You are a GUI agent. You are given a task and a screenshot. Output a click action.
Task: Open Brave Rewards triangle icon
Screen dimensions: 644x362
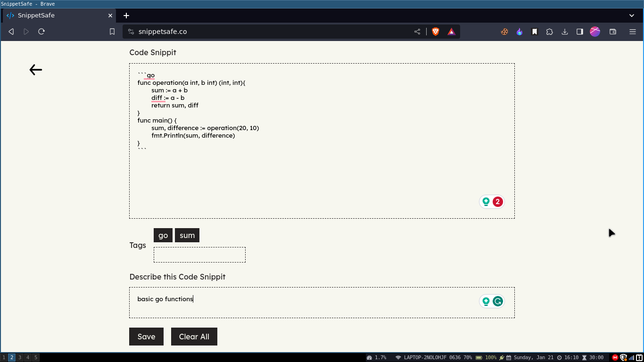pyautogui.click(x=452, y=32)
